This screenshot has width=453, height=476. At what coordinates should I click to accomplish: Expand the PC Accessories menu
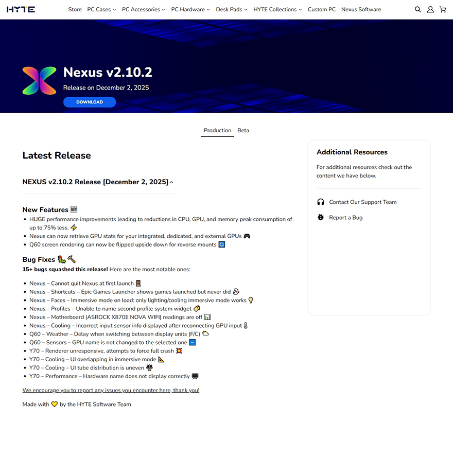pos(143,9)
